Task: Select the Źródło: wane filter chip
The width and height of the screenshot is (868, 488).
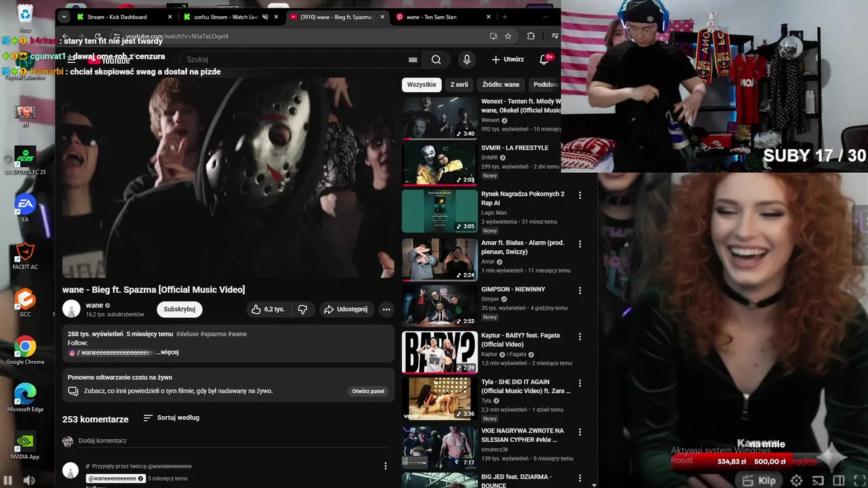Action: point(501,85)
